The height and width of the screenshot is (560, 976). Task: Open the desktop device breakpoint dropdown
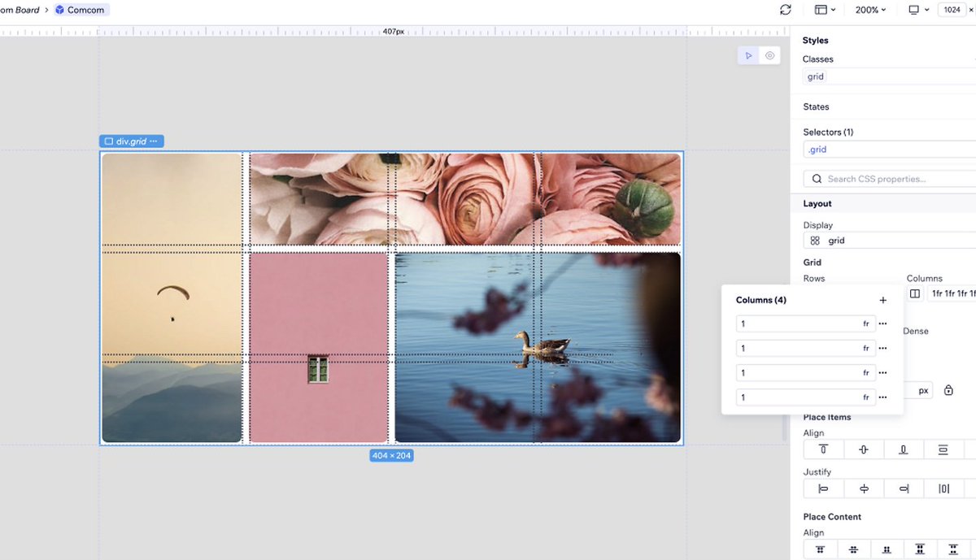[918, 10]
